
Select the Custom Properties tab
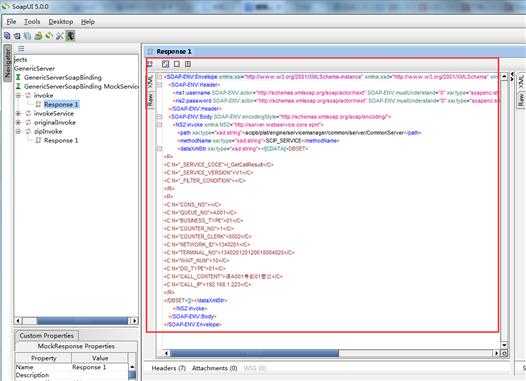coord(47,336)
